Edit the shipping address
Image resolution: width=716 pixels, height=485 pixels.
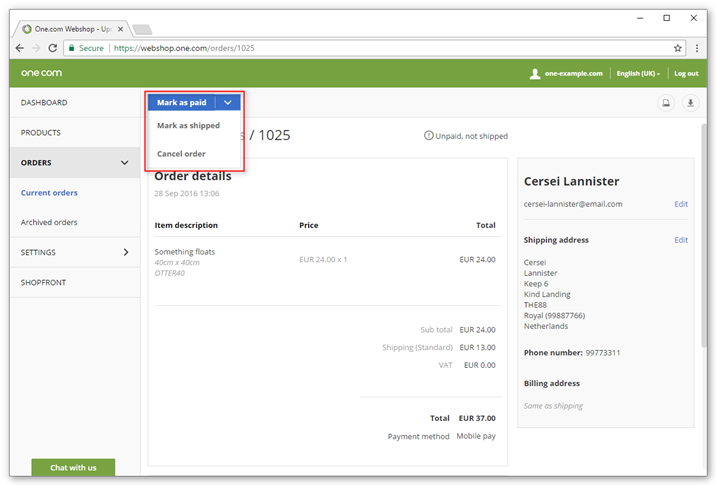pos(681,240)
